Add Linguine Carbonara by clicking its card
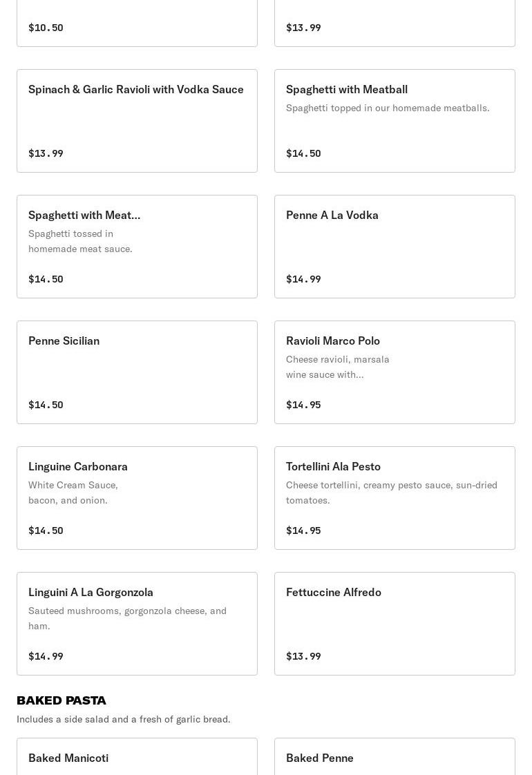Screen dimensions: 532x775 pyautogui.click(x=137, y=498)
